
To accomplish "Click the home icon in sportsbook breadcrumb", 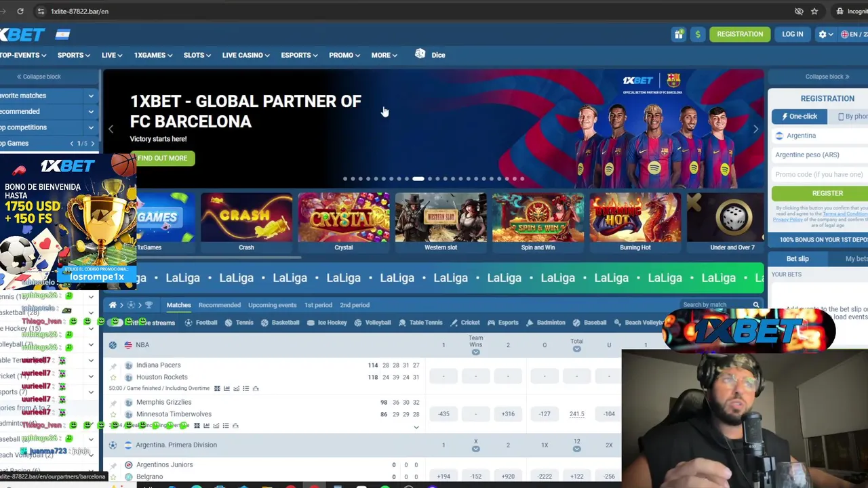I will 113,305.
